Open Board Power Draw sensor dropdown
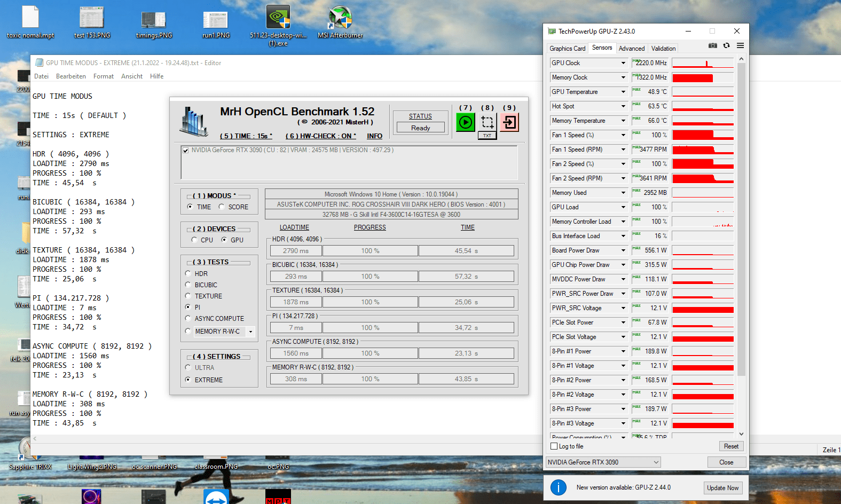Image resolution: width=841 pixels, height=504 pixels. pyautogui.click(x=623, y=250)
